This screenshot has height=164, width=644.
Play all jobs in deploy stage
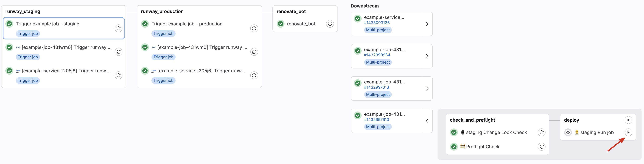(628, 120)
